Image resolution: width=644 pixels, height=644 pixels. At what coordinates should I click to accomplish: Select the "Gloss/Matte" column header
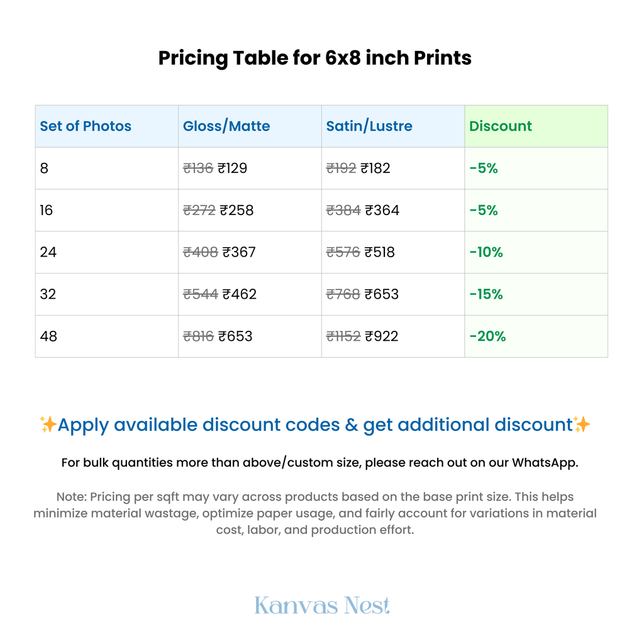(226, 126)
